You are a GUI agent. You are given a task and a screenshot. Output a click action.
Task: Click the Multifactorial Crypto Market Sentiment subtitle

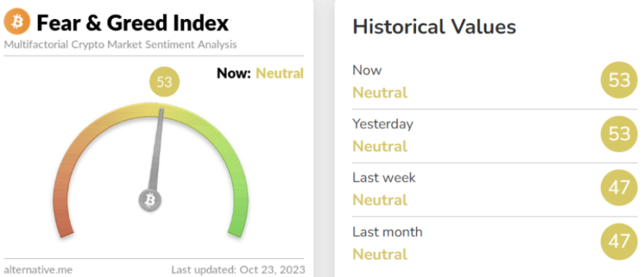click(x=120, y=45)
